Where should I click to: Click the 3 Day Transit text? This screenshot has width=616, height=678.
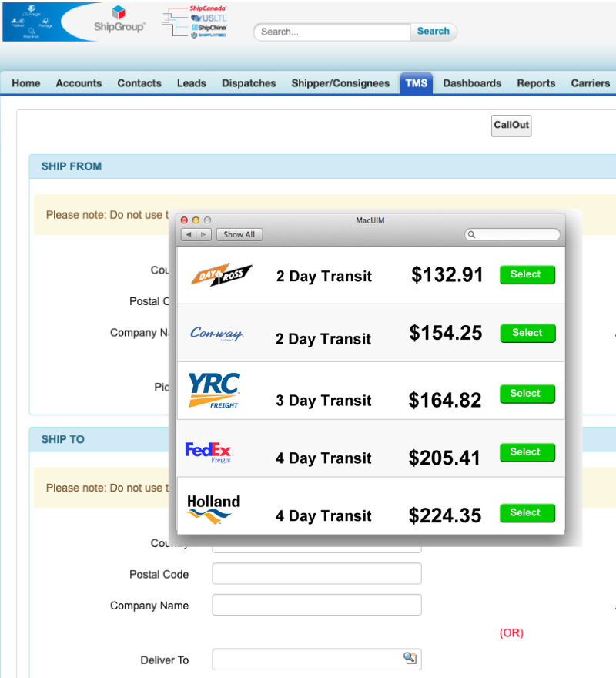(323, 401)
